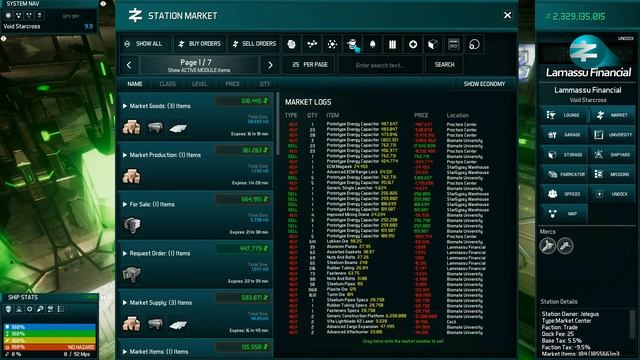Open the station Offices
The height and width of the screenshot is (360, 640).
coord(563,194)
